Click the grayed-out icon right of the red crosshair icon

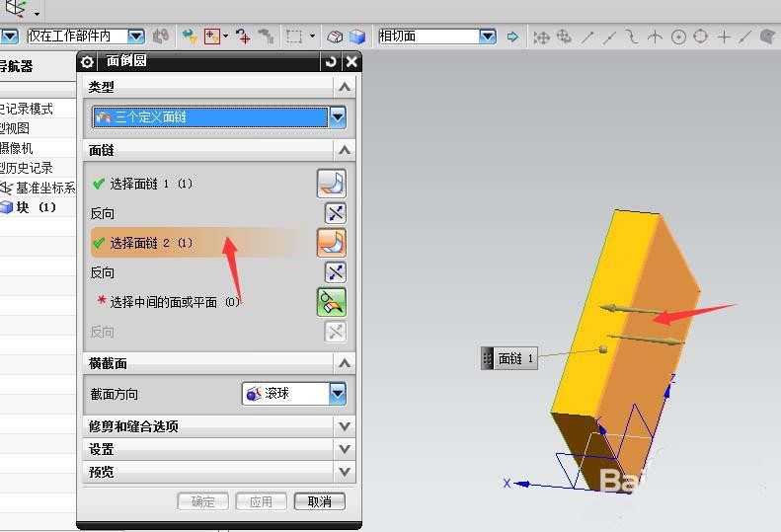(266, 37)
